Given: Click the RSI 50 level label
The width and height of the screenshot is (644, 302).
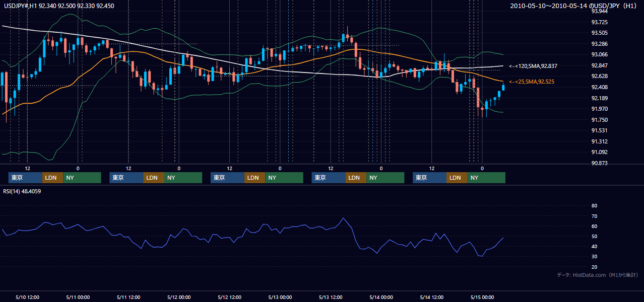Looking at the screenshot, I should point(594,236).
